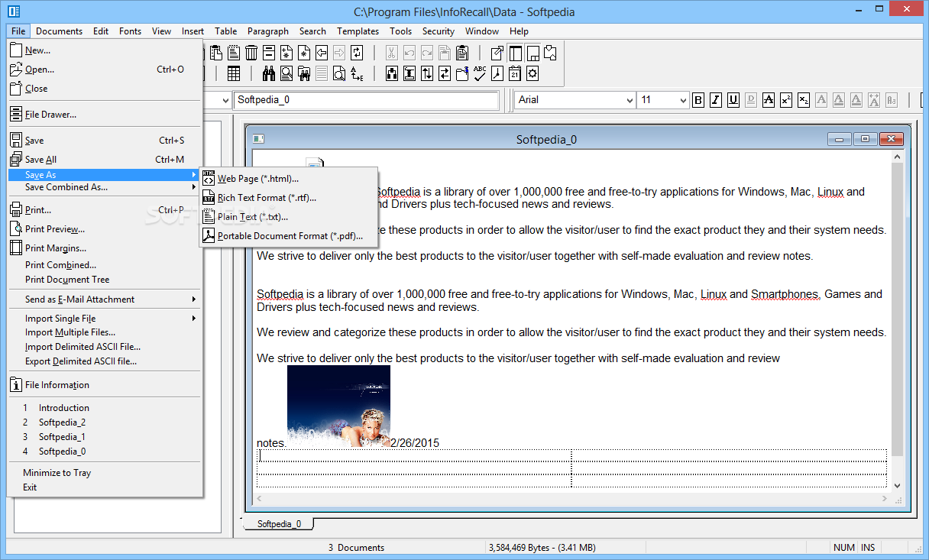Click the left-right swap arrows icon

pos(445,73)
